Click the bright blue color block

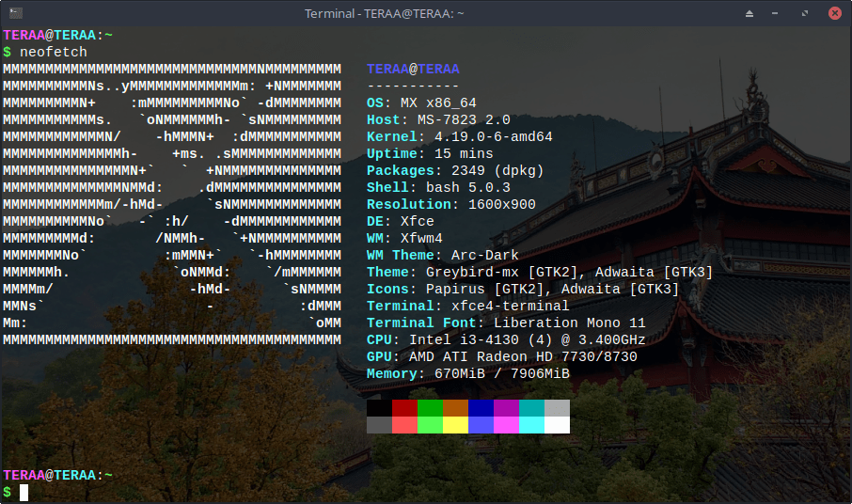pos(481,425)
